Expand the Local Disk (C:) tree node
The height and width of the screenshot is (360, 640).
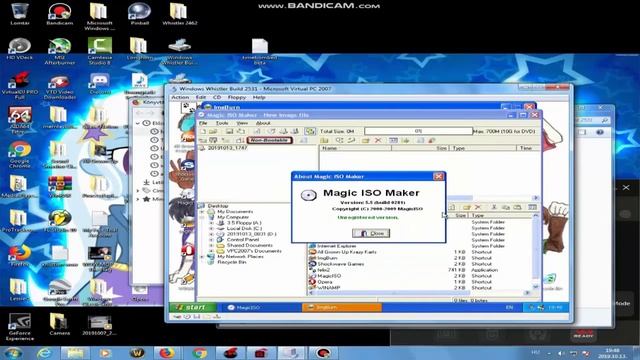tap(211, 229)
